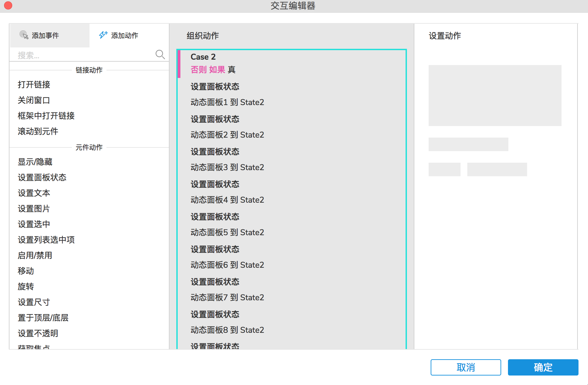This screenshot has width=588, height=385.
Task: Choose the 启用/禁用 action
Action: click(35, 255)
